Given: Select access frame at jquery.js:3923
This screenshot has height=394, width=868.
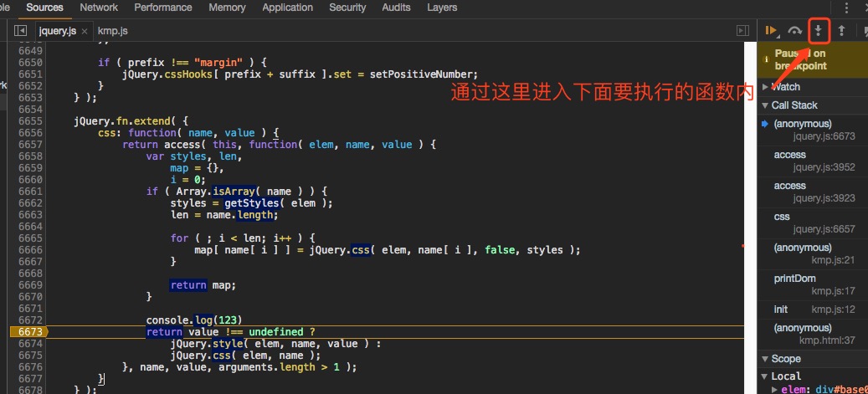Looking at the screenshot, I should [x=813, y=192].
